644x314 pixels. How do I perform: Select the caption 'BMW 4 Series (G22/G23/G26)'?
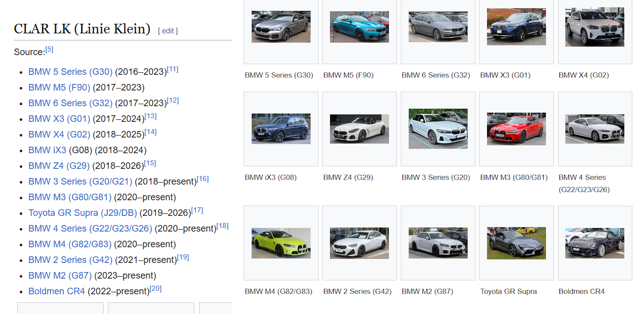coord(584,184)
